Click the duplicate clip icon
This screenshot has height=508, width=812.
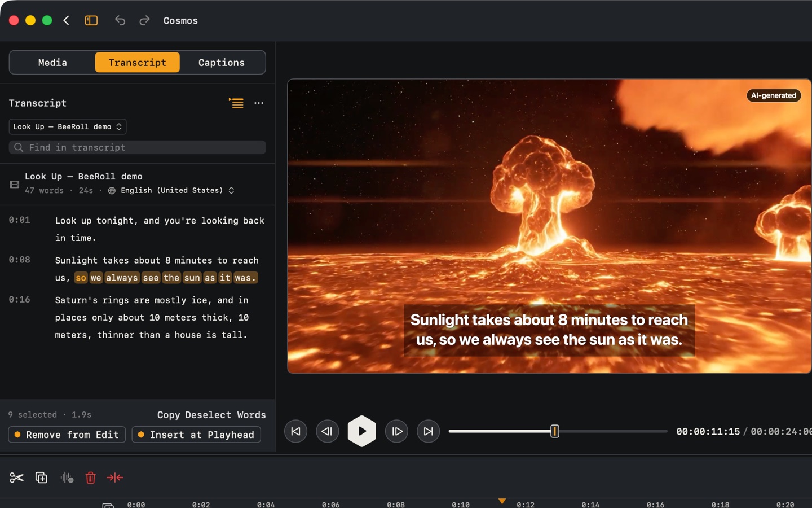pos(41,478)
